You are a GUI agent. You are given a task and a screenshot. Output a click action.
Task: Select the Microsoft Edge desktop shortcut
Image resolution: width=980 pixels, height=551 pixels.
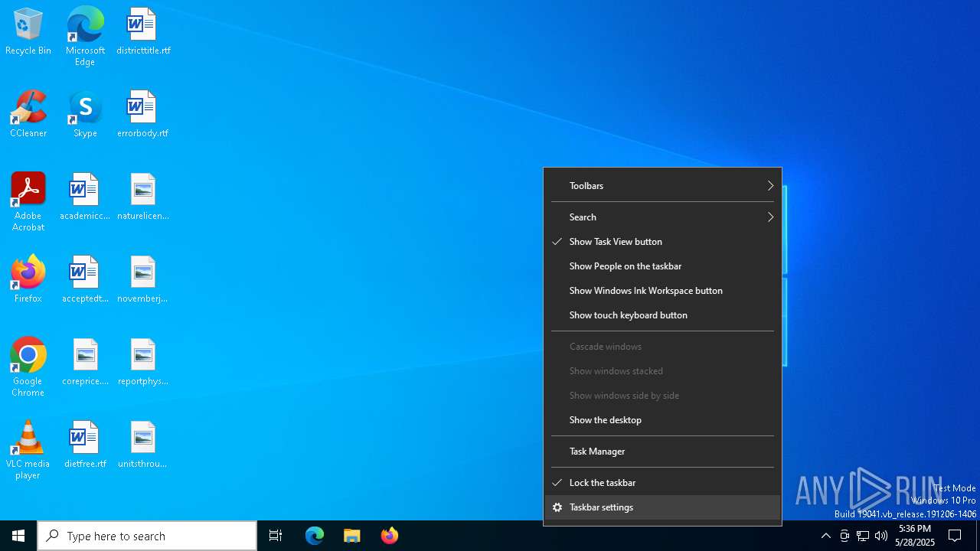pos(85,36)
